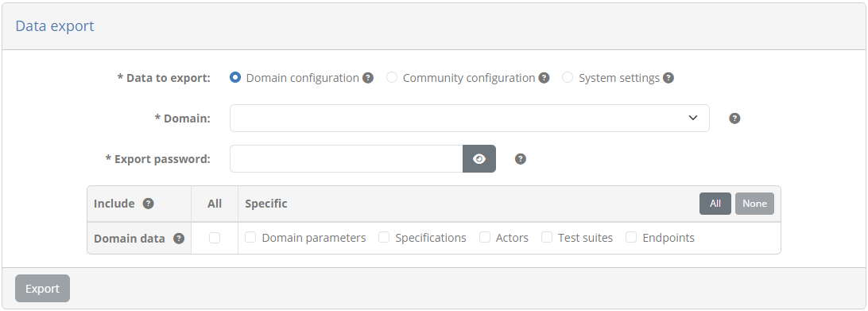Viewport: 868px width, 311px height.
Task: Click help icon beside Include header
Action: coord(149,204)
